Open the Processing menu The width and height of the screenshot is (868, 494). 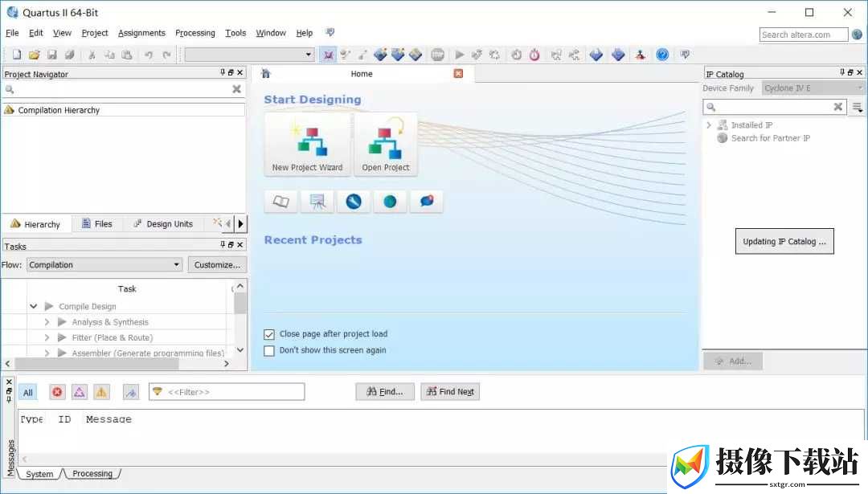point(194,33)
